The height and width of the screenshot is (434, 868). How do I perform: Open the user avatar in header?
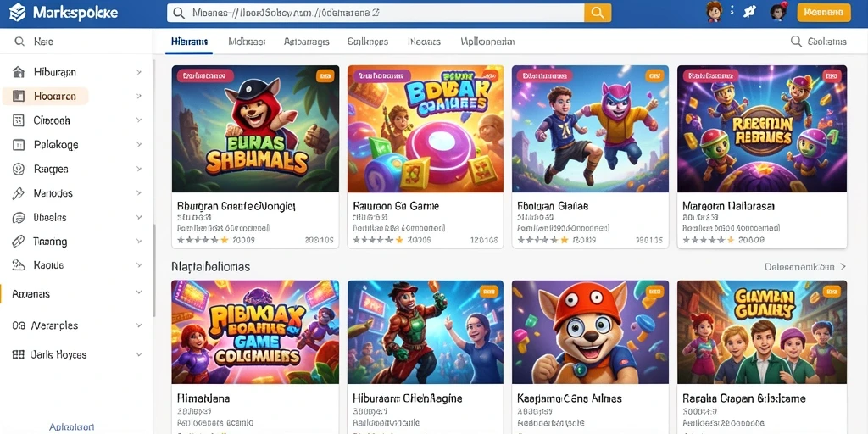(715, 12)
